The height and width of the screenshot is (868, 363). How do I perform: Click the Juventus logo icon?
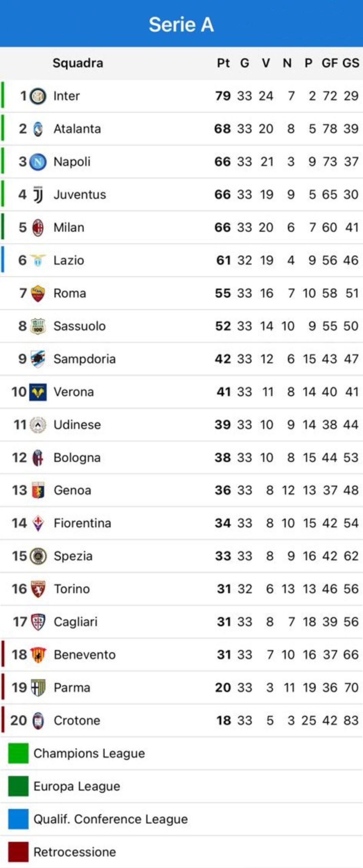(x=38, y=195)
